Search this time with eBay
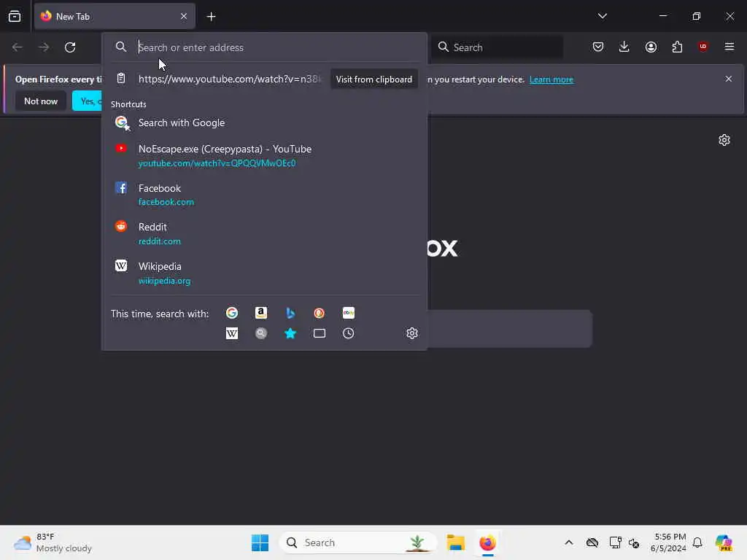Screen dimensions: 747x560 pos(348,313)
